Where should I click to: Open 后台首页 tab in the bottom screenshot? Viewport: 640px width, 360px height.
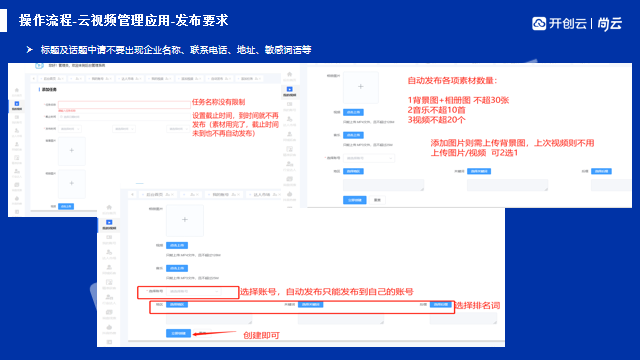157,195
